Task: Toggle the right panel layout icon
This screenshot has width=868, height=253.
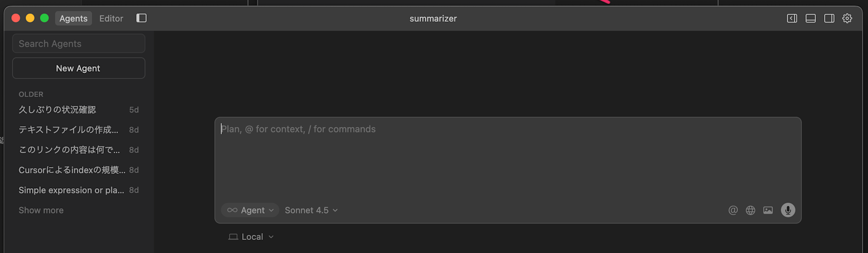Action: 829,18
